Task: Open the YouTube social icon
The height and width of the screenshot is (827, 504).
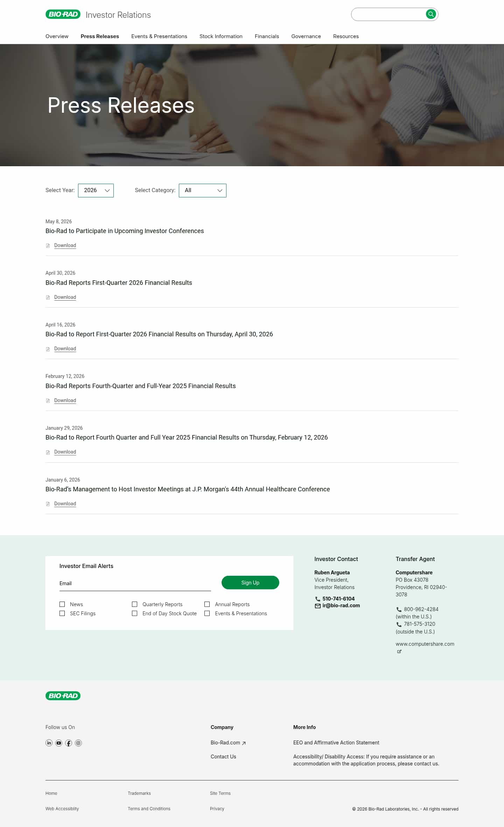Action: click(59, 743)
